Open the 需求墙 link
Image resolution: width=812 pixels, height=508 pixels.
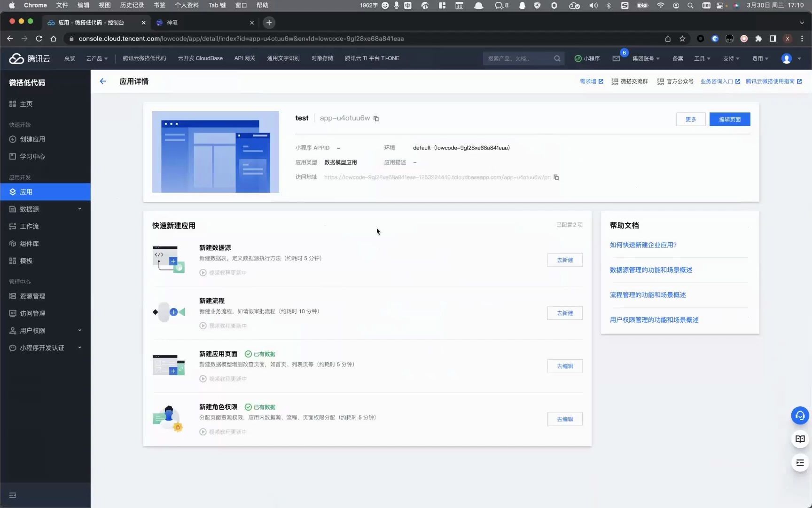591,81
